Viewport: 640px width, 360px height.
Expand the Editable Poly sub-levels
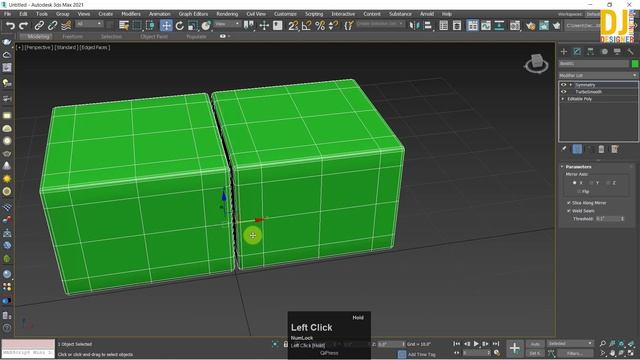click(563, 99)
